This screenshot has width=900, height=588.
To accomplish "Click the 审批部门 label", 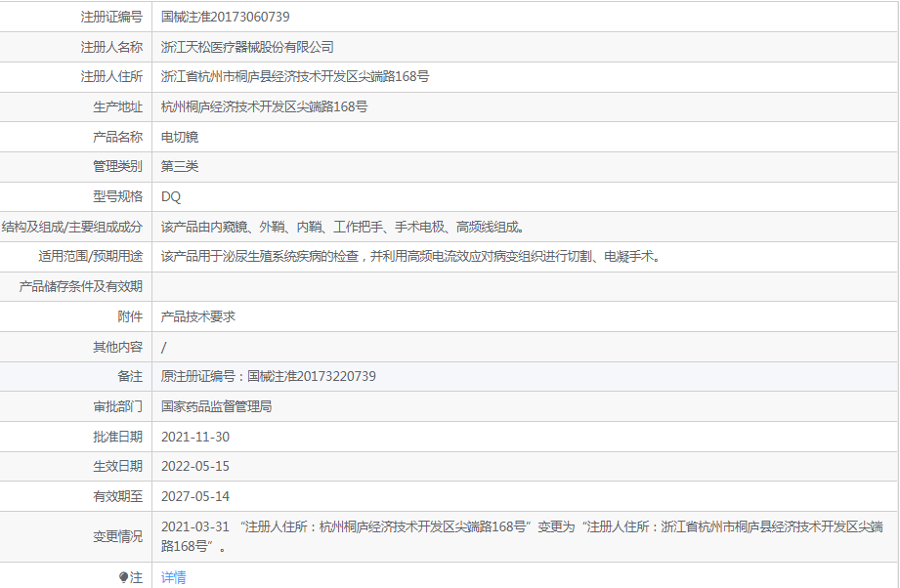I will tap(117, 406).
